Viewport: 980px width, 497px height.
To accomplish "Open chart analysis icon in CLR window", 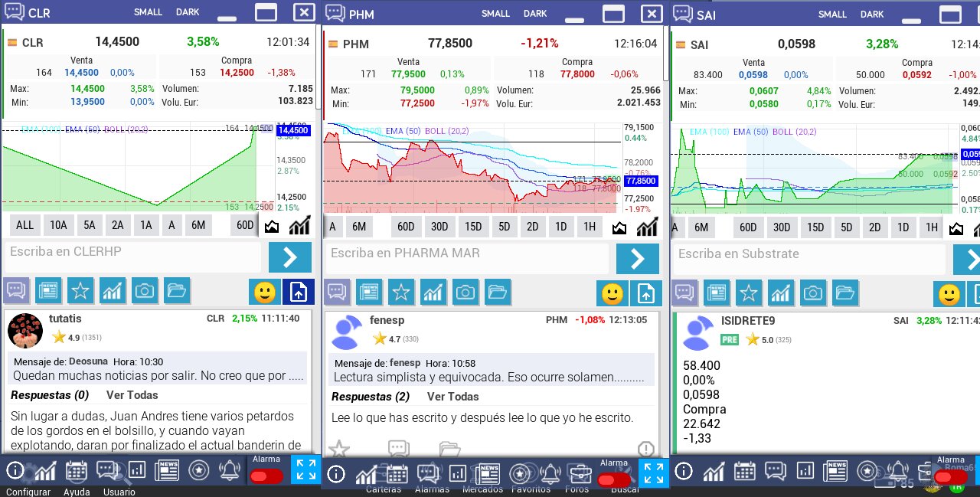I will [113, 291].
